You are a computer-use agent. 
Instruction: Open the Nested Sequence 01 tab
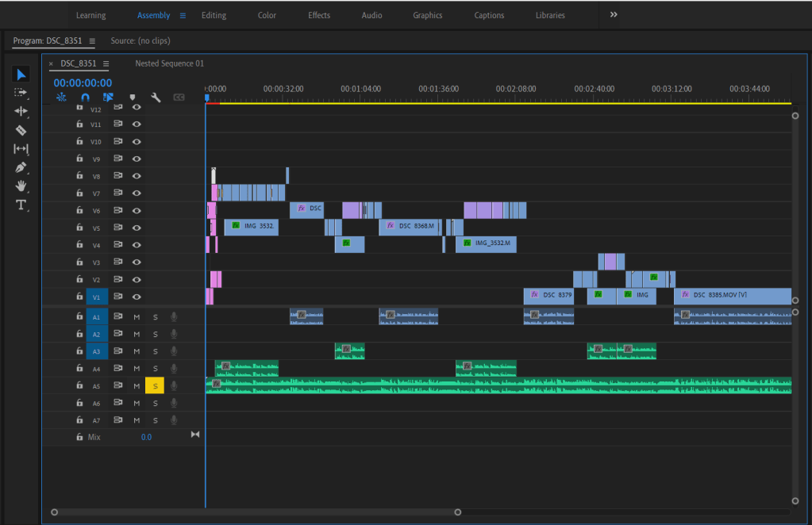pos(169,63)
